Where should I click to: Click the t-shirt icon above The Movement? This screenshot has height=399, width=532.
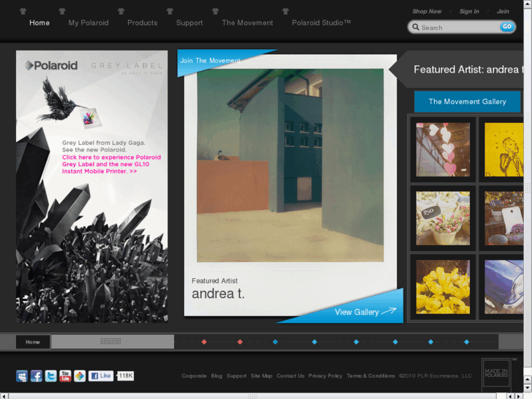(x=215, y=12)
